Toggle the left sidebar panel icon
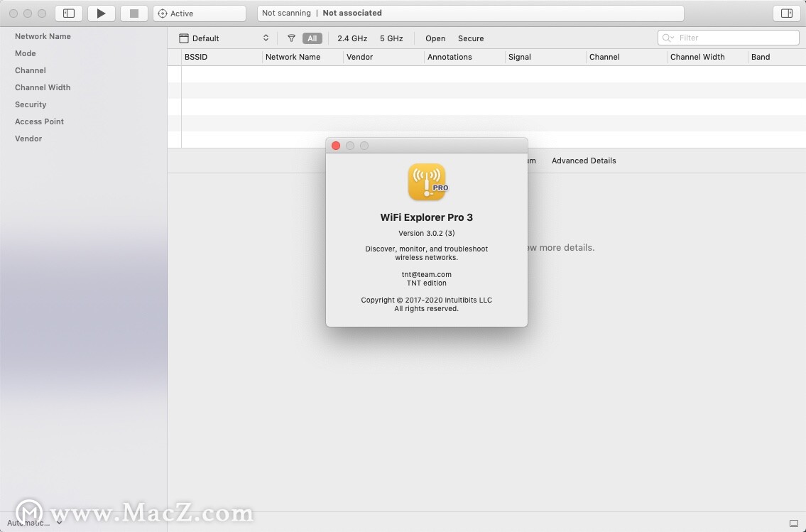The image size is (806, 532). (69, 13)
